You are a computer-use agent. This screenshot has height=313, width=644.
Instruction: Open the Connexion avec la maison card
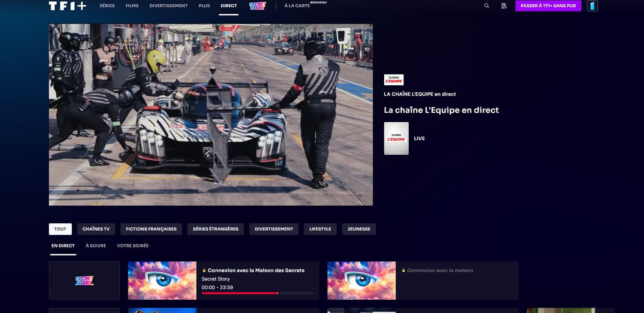[423, 280]
